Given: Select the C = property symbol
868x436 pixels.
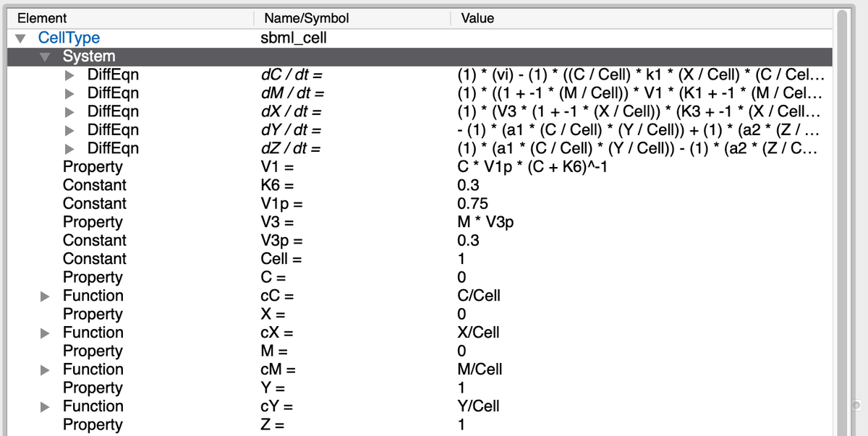Looking at the screenshot, I should 274,278.
